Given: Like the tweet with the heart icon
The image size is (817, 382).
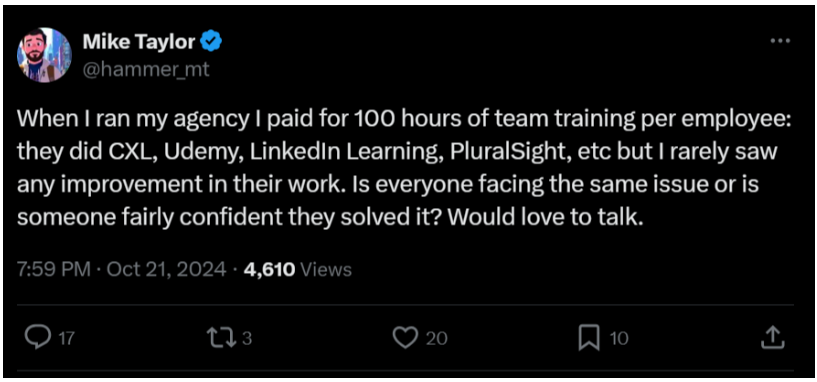Looking at the screenshot, I should pyautogui.click(x=405, y=338).
